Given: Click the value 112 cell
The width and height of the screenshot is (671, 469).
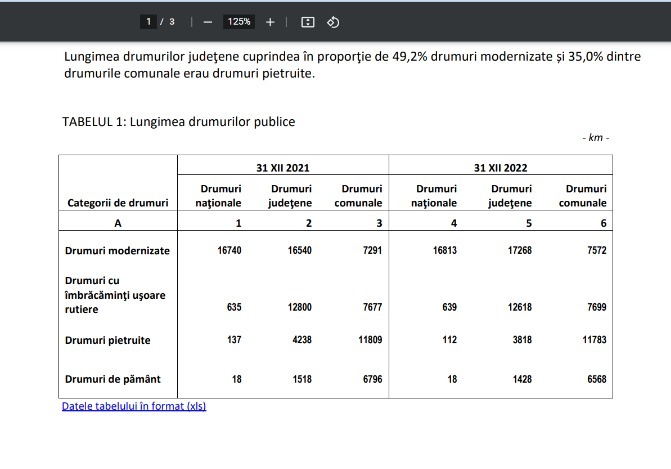Looking at the screenshot, I should click(x=450, y=340).
